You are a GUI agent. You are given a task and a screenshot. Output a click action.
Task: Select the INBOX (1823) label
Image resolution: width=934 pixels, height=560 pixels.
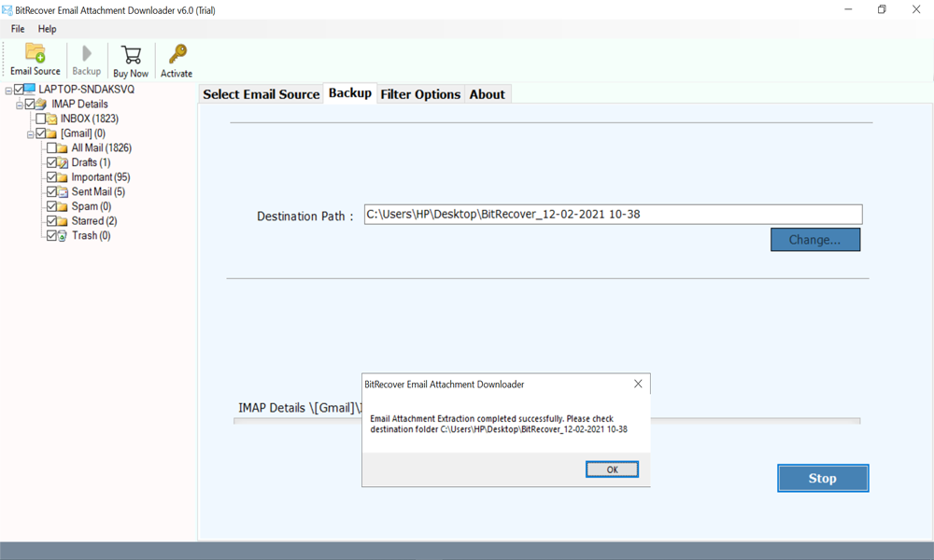coord(90,119)
